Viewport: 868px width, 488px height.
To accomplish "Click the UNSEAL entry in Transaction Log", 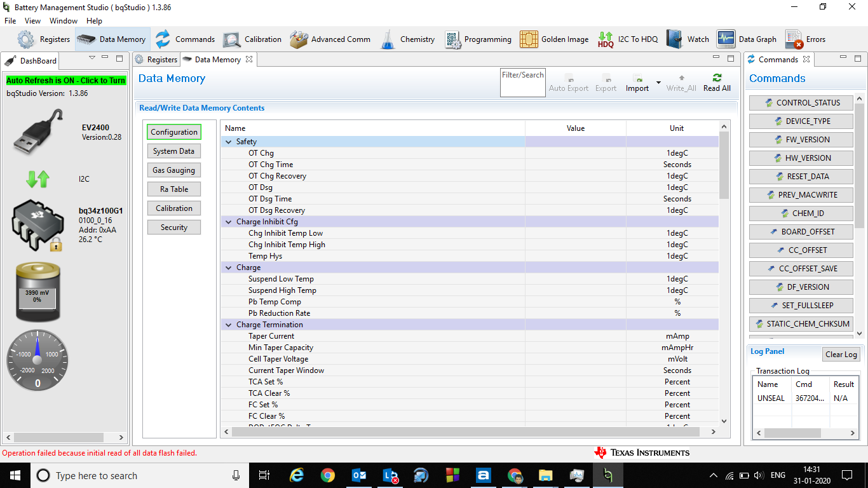I will point(771,398).
